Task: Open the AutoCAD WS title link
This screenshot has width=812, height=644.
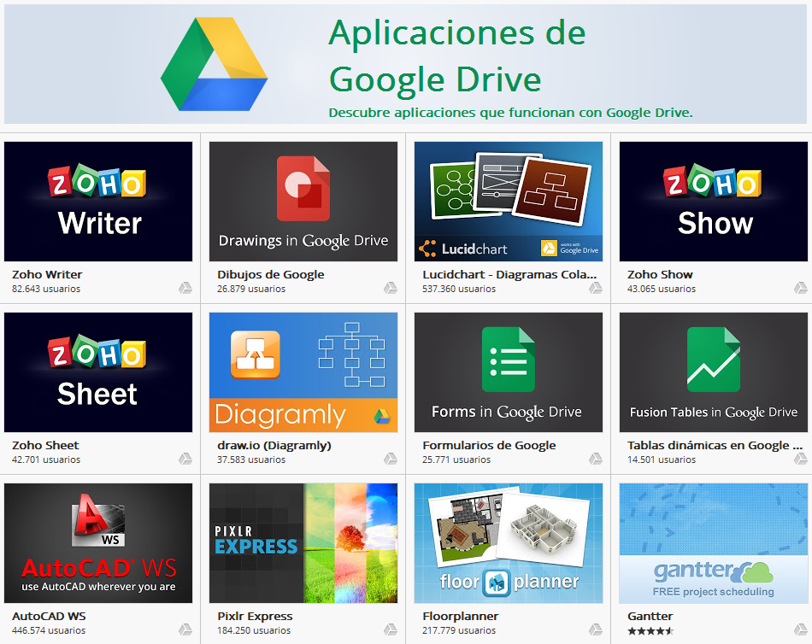Action: tap(49, 616)
